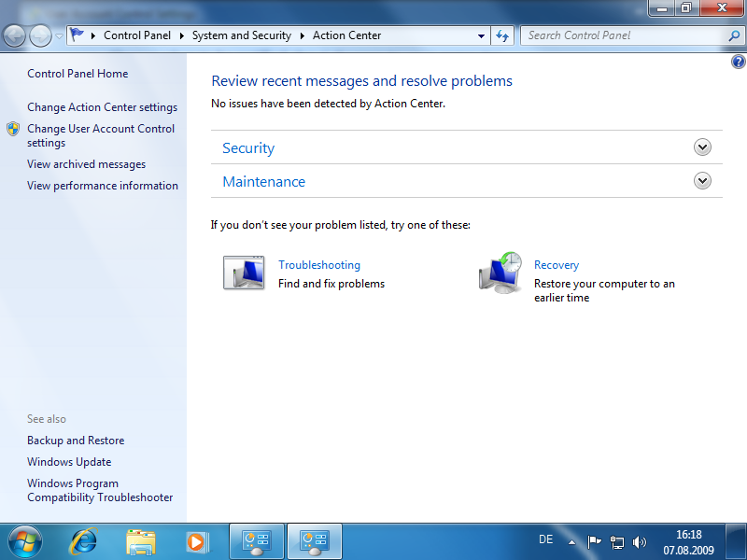Click the Recovery monitor icon
This screenshot has width=747, height=560.
(500, 273)
